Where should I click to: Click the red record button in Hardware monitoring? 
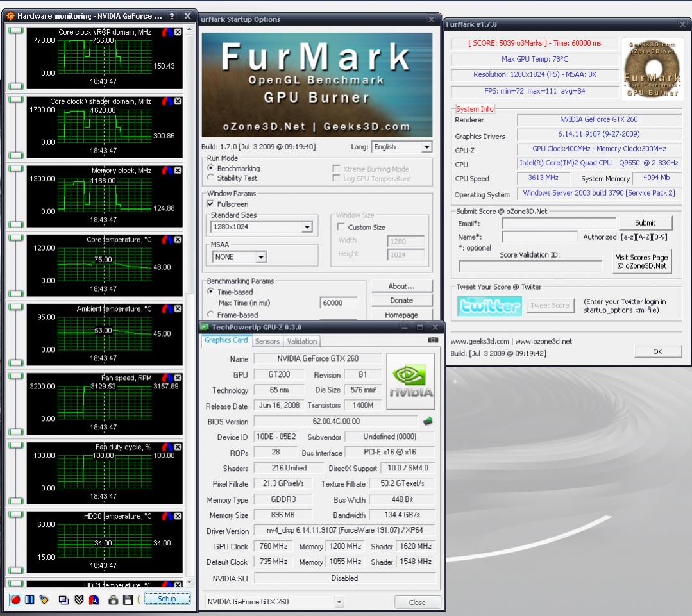(x=15, y=599)
